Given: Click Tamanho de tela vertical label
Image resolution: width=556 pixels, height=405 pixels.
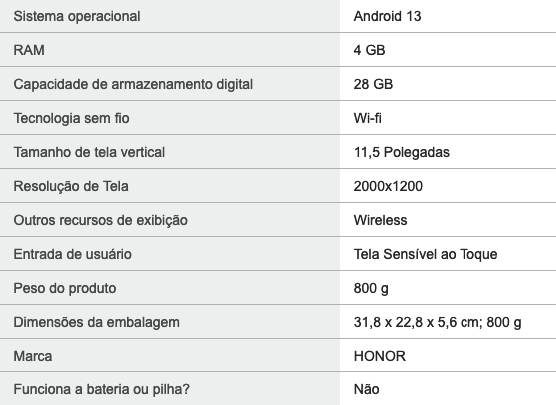Looking at the screenshot, I should point(89,152).
